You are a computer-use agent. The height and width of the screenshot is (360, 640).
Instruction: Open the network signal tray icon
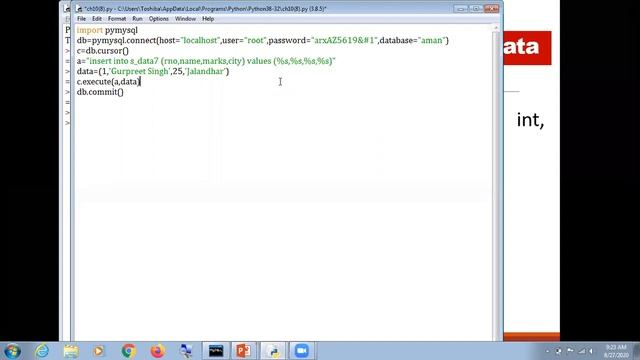(582, 351)
